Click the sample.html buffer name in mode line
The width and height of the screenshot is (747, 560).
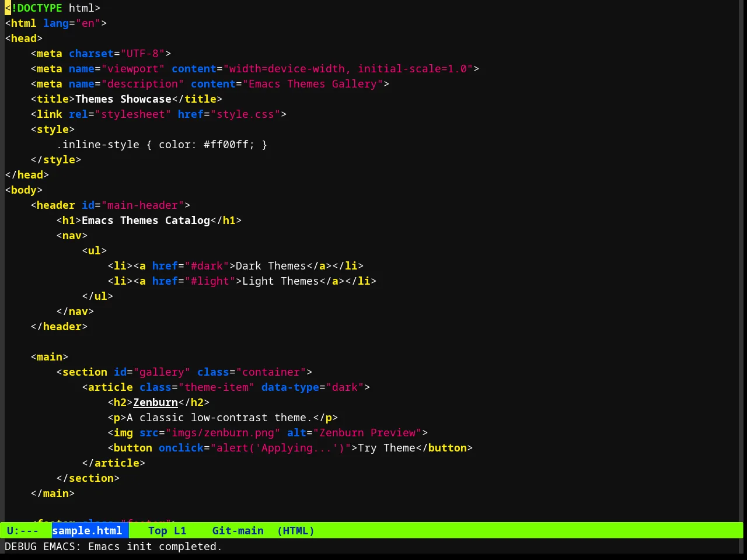click(87, 531)
